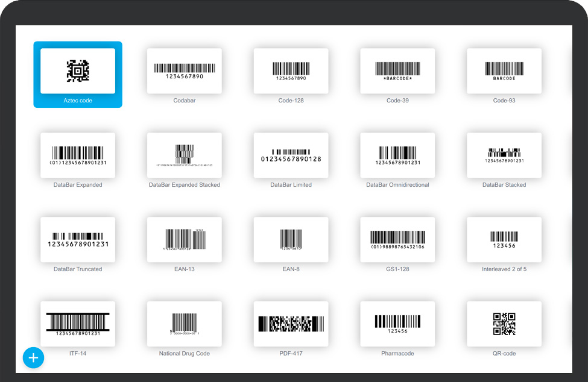Open the GS1-128 barcode type
Screen dimensions: 588x382
(397, 240)
